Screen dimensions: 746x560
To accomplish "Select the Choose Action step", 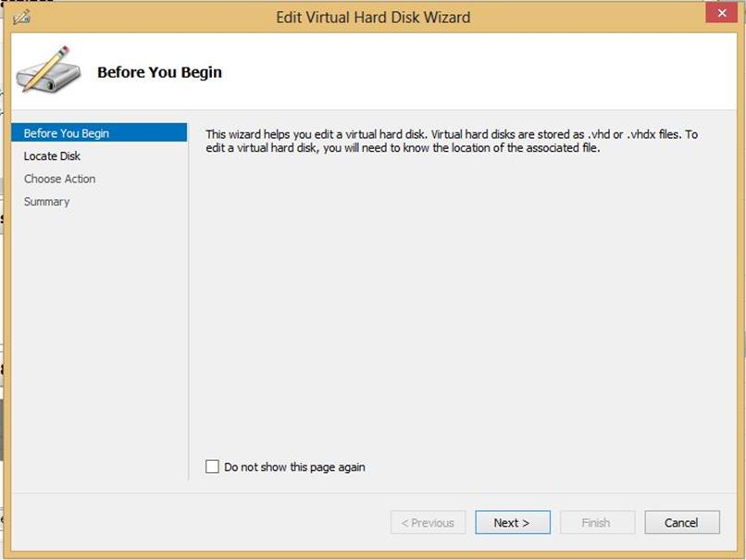I will [x=59, y=179].
